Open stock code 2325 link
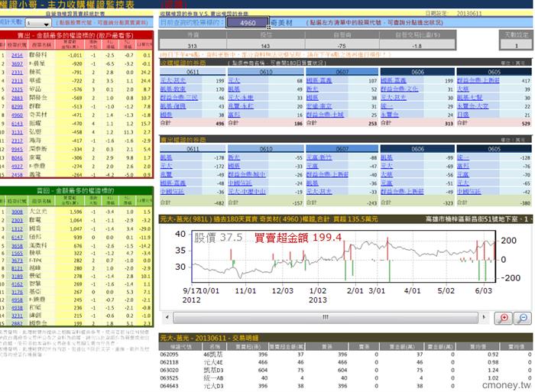 point(17,89)
